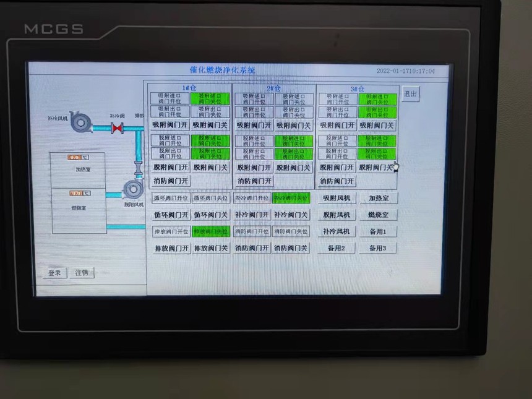Click 1#仓 green 吸附进口阀门关位 indicator
The image size is (532, 399).
point(210,98)
